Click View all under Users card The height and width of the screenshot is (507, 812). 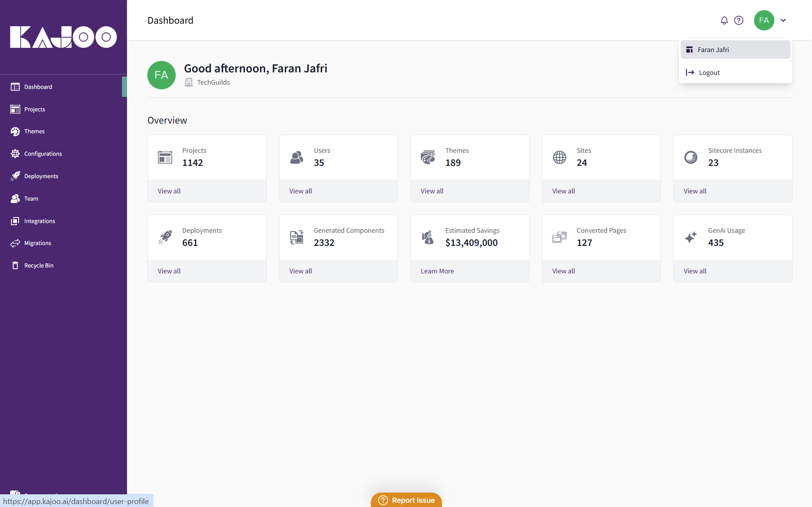[x=301, y=191]
